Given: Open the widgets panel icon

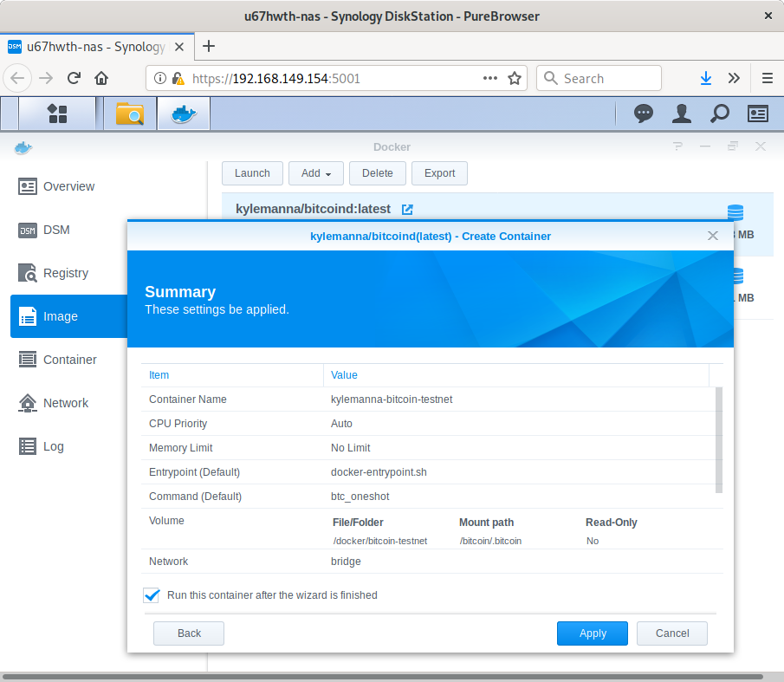Looking at the screenshot, I should pyautogui.click(x=757, y=114).
